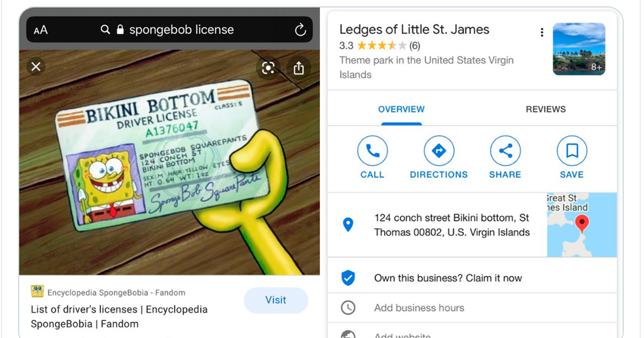The width and height of the screenshot is (644, 338).
Task: Click the page reload icon
Action: pos(300,30)
